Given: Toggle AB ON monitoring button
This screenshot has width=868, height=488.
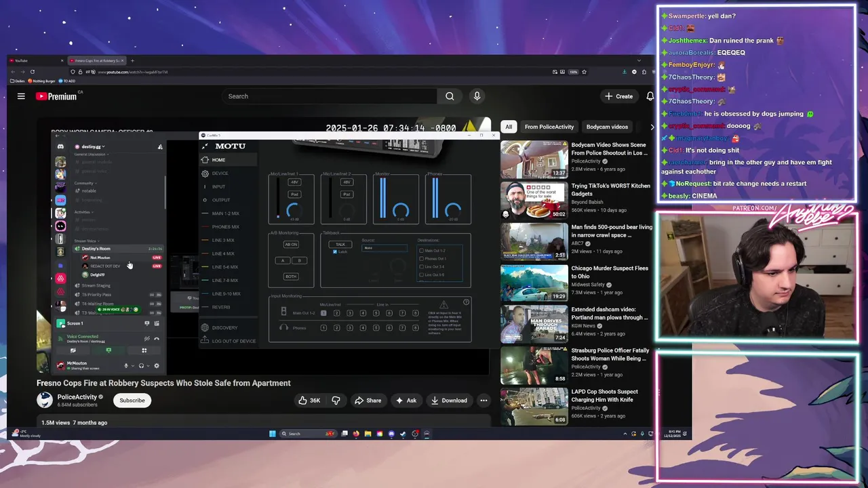Looking at the screenshot, I should pyautogui.click(x=291, y=245).
